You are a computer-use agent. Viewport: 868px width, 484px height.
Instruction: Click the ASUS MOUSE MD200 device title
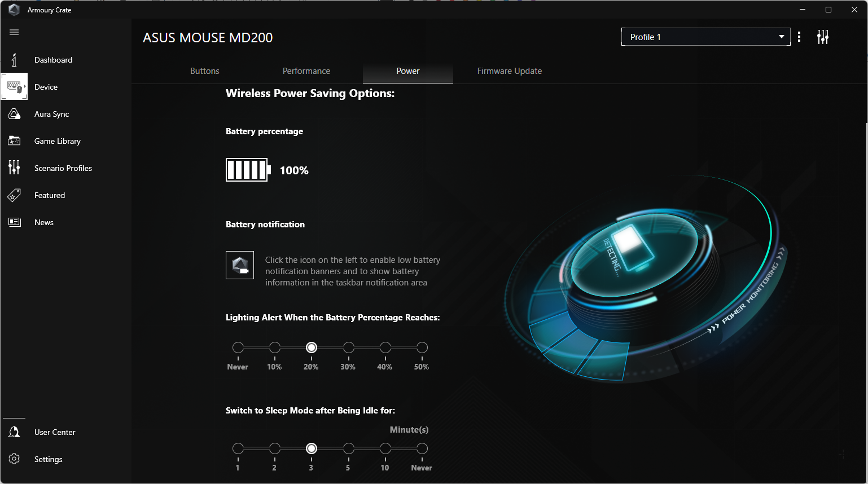[x=208, y=38]
